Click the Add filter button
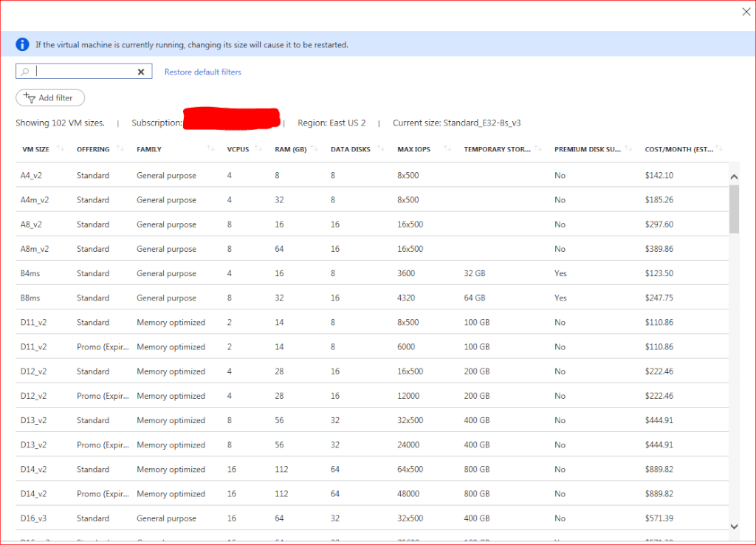 click(50, 97)
